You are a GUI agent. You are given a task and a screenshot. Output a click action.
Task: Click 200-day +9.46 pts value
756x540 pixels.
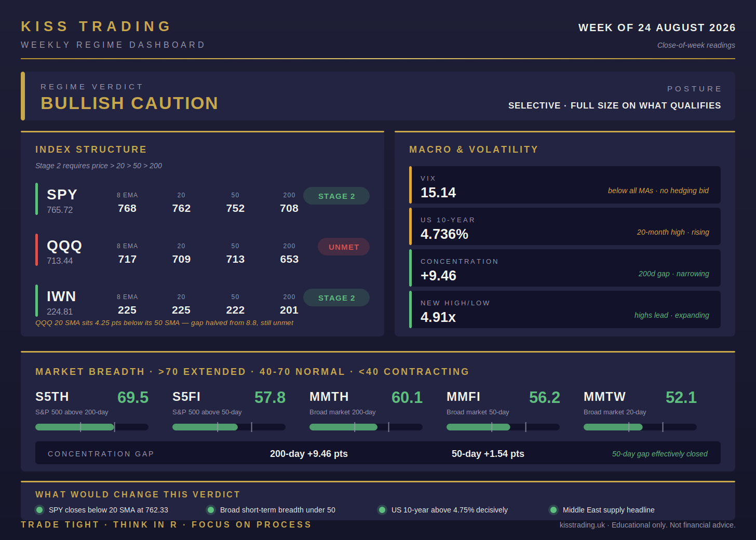(309, 454)
